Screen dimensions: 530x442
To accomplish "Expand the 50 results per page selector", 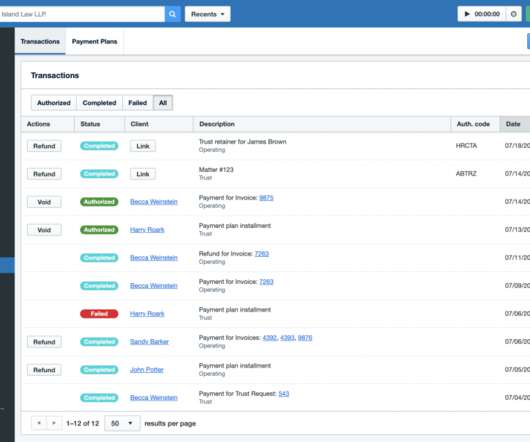I will 122,423.
